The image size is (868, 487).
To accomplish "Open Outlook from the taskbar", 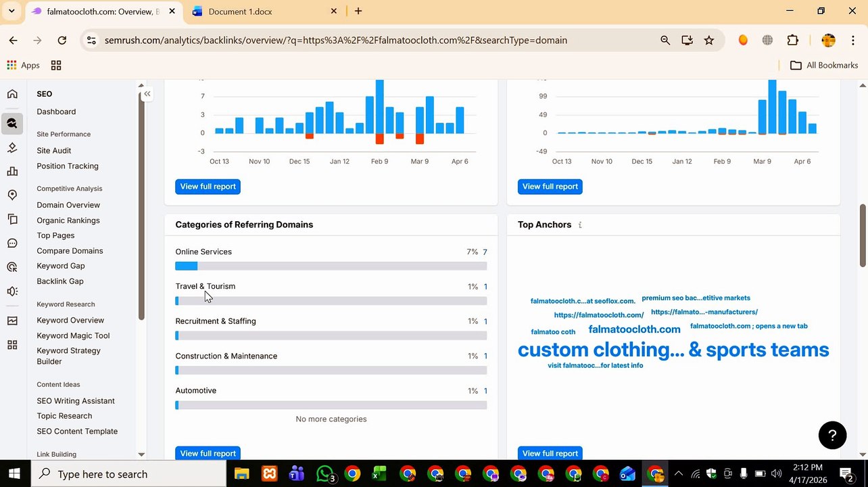I will point(627,473).
